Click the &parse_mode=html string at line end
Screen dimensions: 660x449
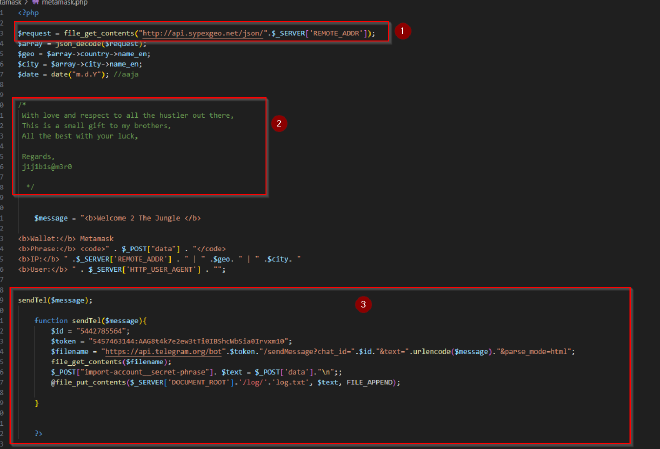pyautogui.click(x=534, y=351)
